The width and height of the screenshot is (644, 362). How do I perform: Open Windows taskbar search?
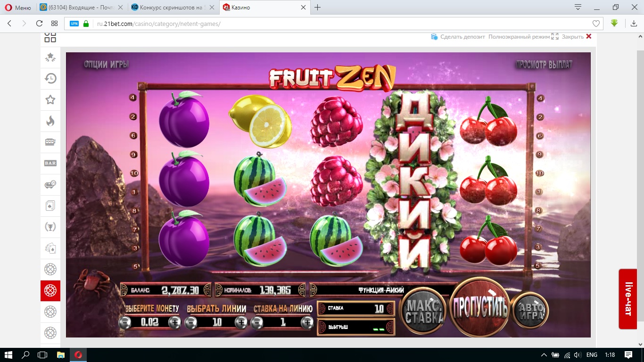[26, 355]
